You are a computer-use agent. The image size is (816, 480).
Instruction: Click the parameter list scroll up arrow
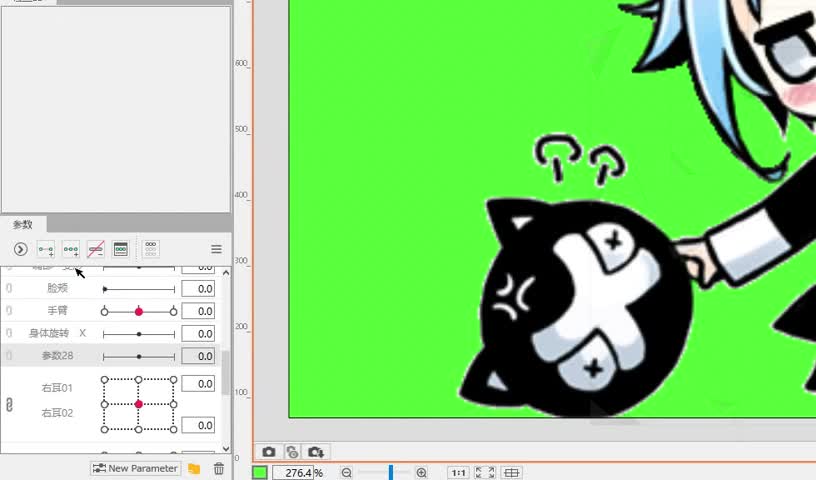[226, 273]
